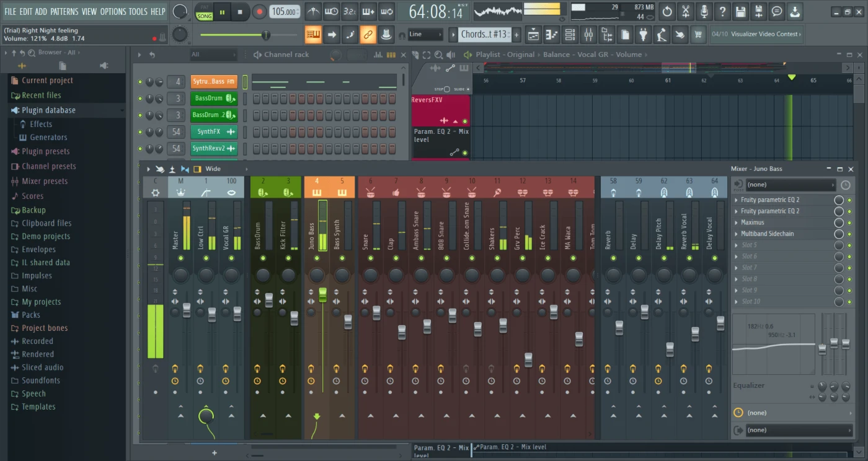Open the Line snap dropdown
The width and height of the screenshot is (868, 461).
tap(425, 35)
